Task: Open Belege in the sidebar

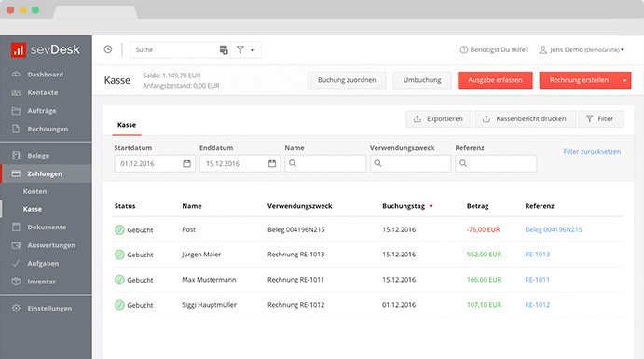Action: pos(38,156)
